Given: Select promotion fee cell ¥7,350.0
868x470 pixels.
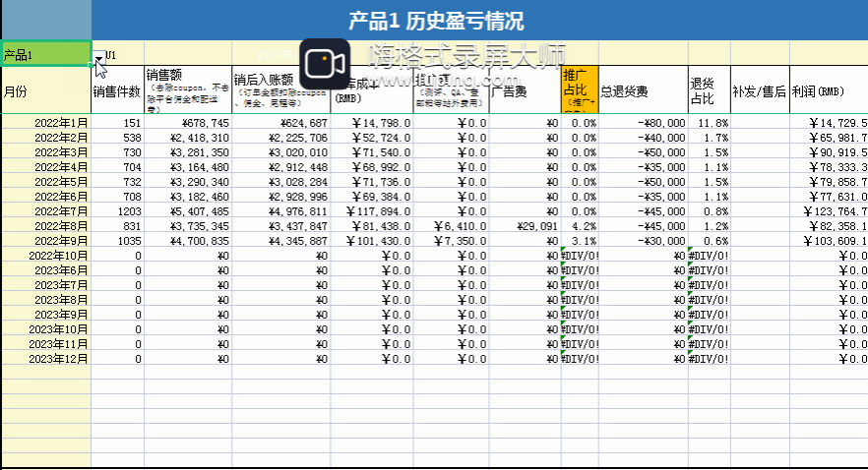Looking at the screenshot, I should [x=451, y=241].
